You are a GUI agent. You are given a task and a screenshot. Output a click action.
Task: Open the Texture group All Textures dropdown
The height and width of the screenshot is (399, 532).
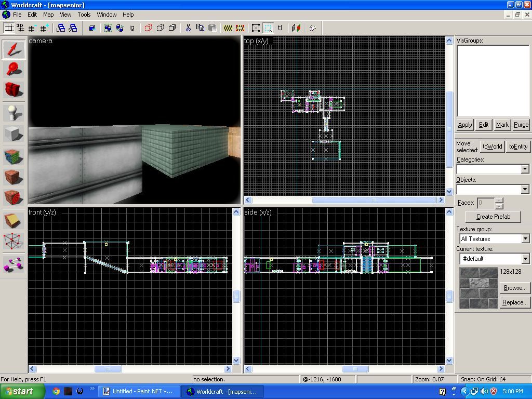pos(525,238)
